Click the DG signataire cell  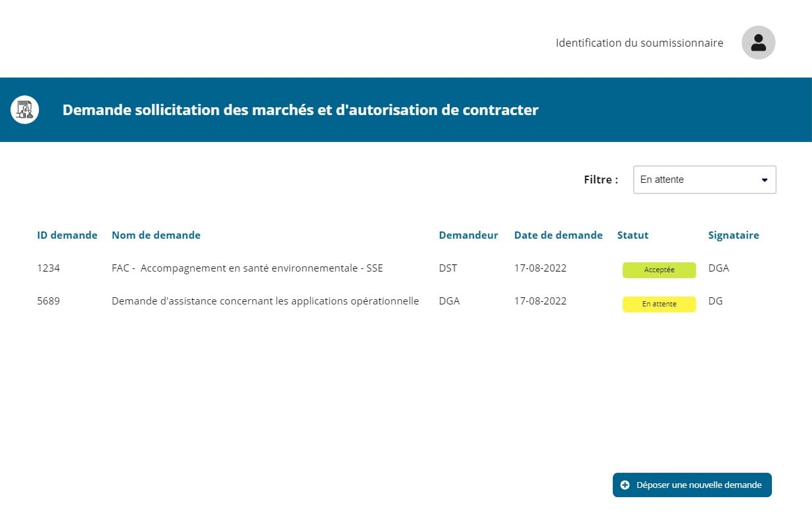[x=715, y=301]
